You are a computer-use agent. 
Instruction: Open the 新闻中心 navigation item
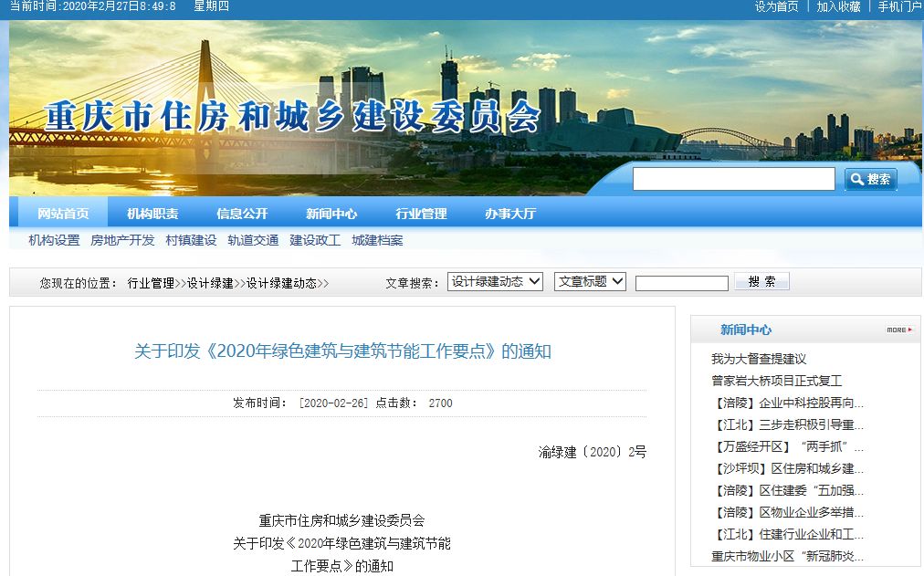click(x=331, y=214)
